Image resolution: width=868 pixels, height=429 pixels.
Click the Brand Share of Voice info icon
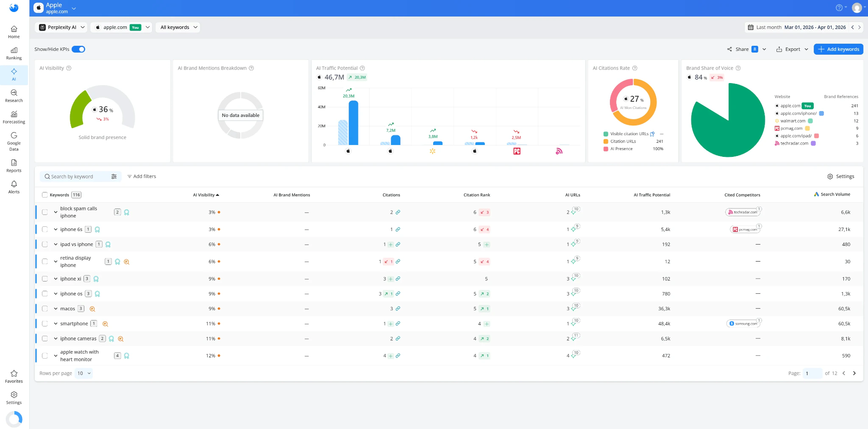click(x=738, y=68)
